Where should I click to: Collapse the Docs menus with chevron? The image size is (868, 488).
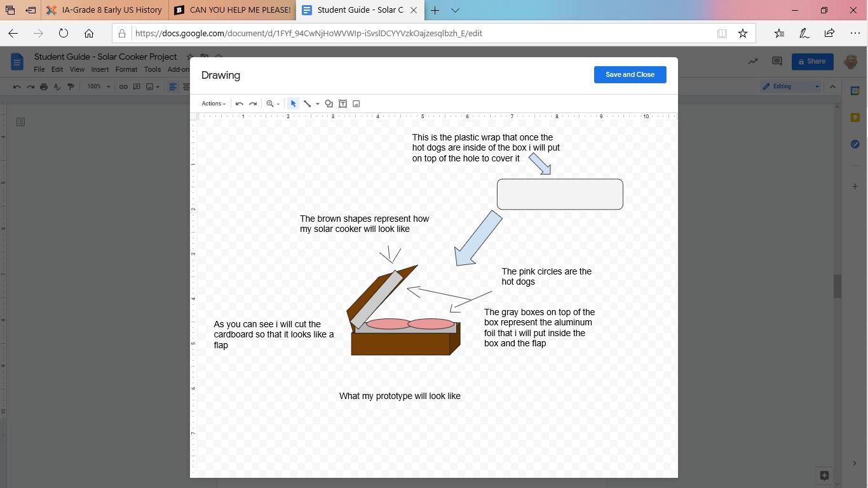(x=832, y=86)
